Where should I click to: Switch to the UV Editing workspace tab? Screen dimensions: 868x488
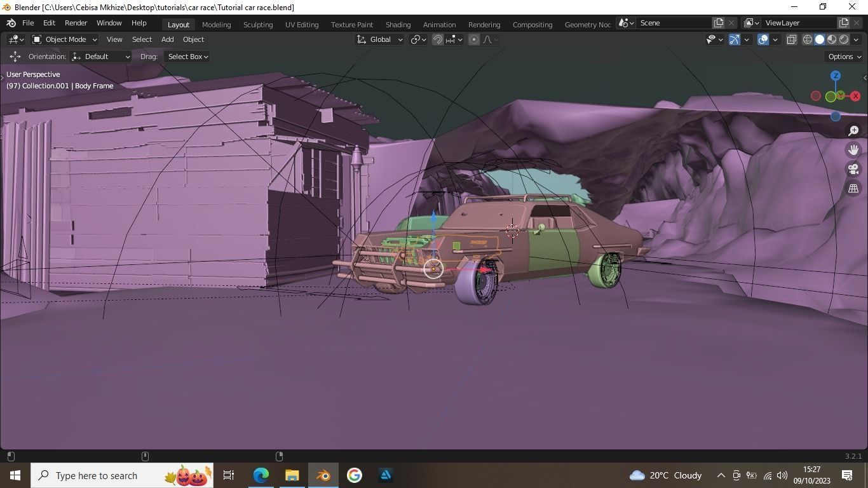[302, 24]
